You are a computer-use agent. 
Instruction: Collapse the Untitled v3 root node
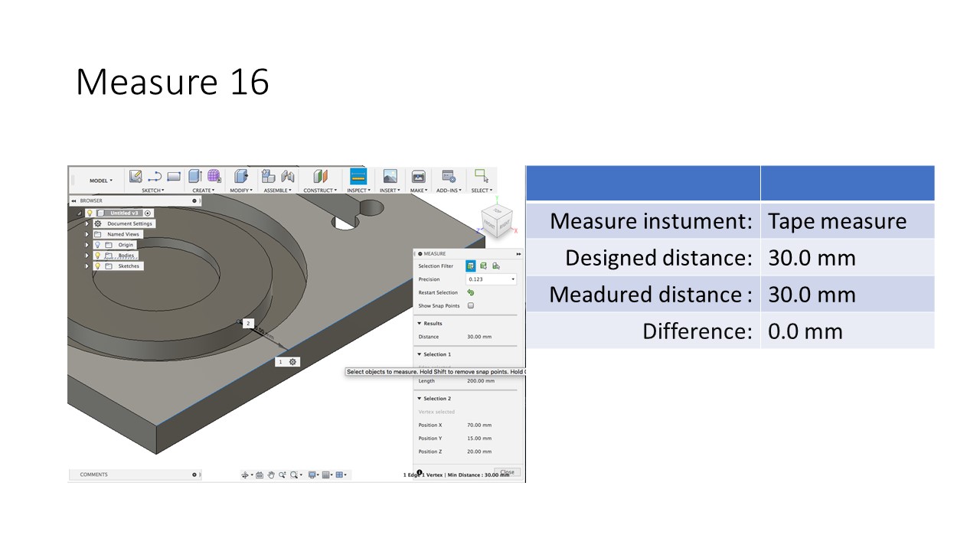coord(79,213)
